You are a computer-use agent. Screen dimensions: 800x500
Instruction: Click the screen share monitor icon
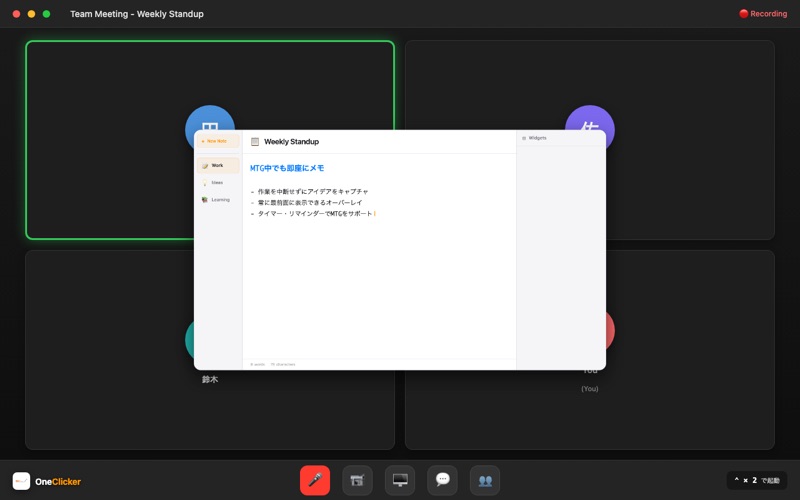(400, 480)
